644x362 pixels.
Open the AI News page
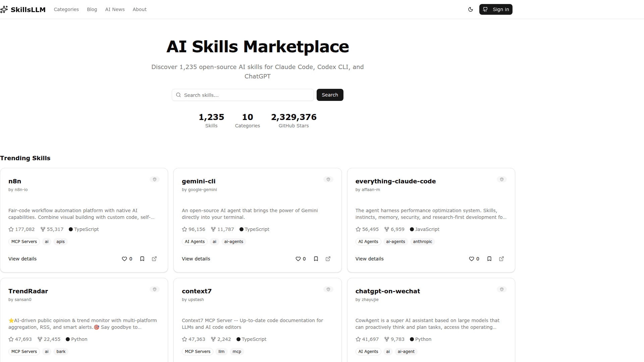[x=115, y=9]
